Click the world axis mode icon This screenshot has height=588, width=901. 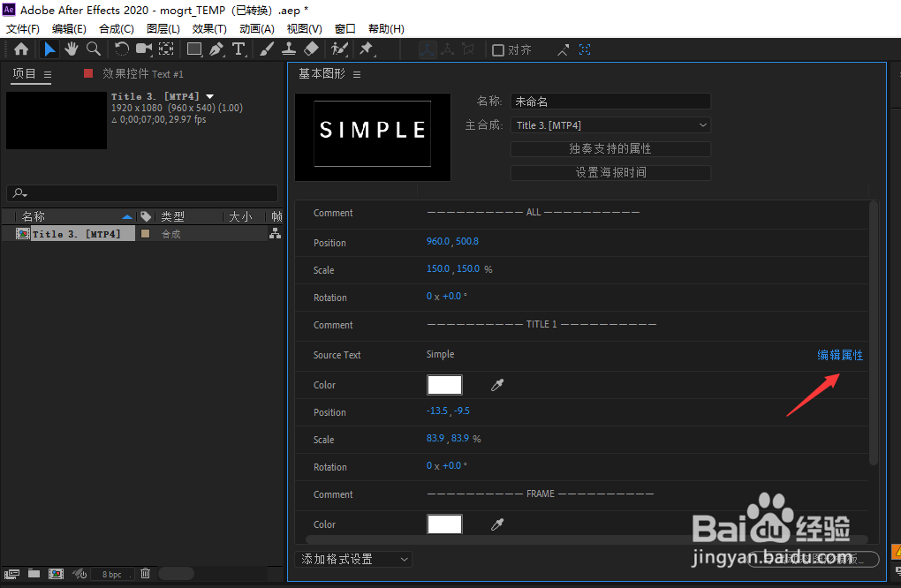pyautogui.click(x=447, y=50)
